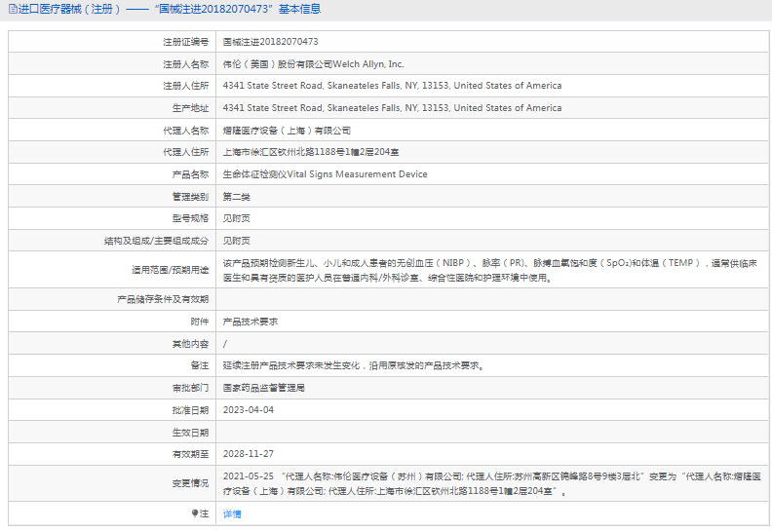The width and height of the screenshot is (772, 532).
Task: Click 见附页 in the 型号规格 row
Action: click(236, 218)
